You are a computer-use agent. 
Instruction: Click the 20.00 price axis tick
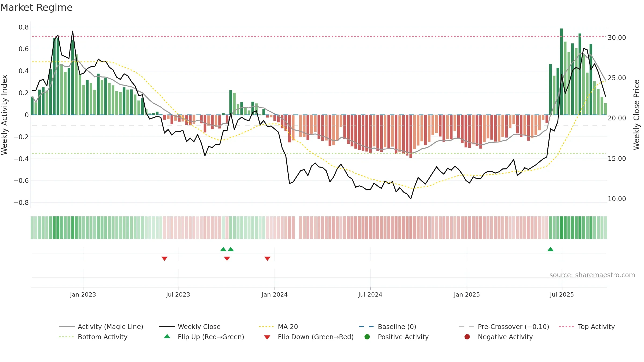click(617, 118)
